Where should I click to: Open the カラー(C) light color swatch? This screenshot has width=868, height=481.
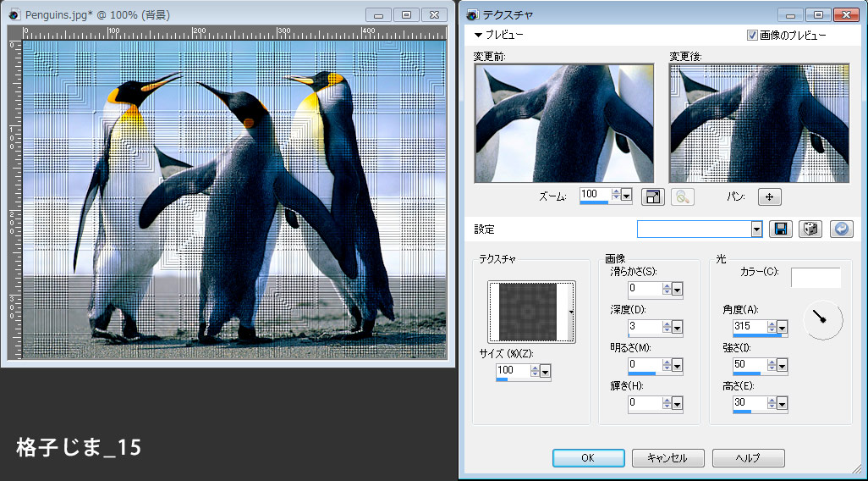click(816, 278)
